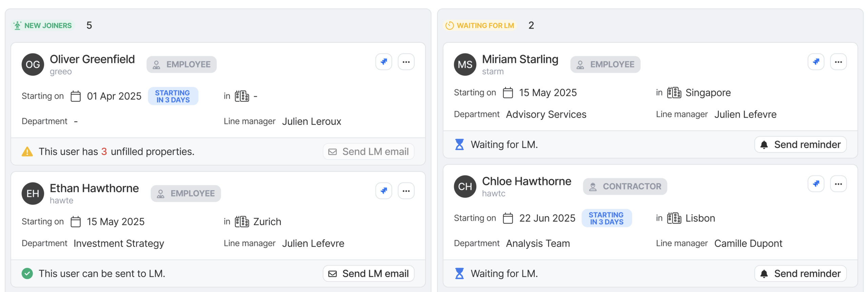Send reminder for Chloe Hawthorne
868x292 pixels.
(800, 273)
